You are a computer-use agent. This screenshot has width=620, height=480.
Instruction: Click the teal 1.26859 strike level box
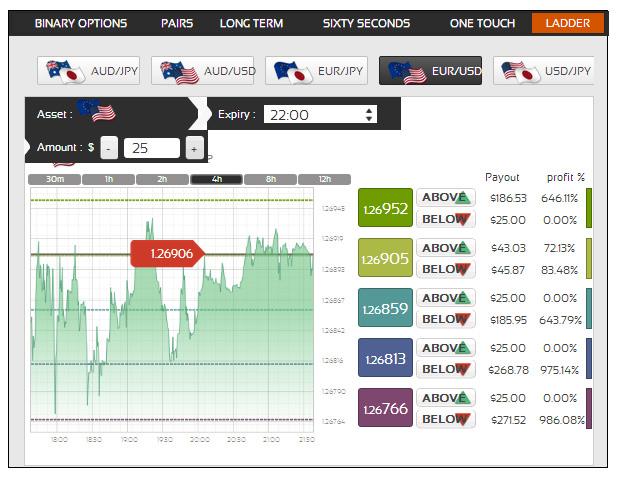[x=386, y=308]
